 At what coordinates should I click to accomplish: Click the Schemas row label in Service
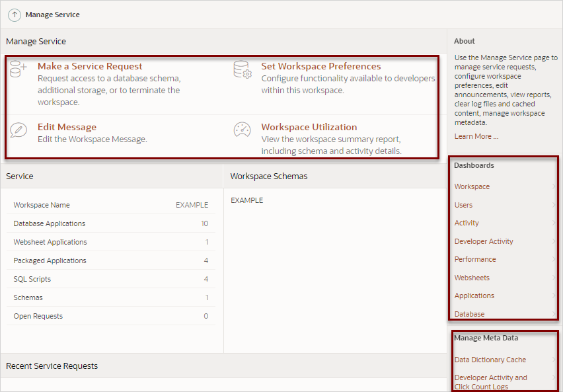pyautogui.click(x=28, y=297)
